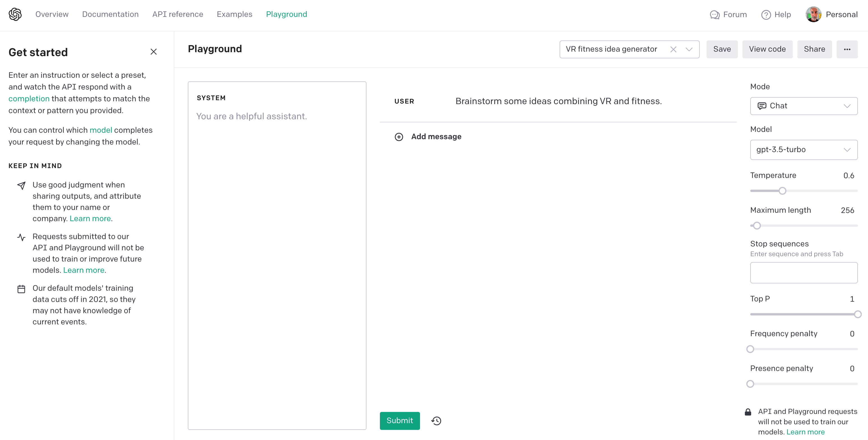868x440 pixels.
Task: Open the Mode Chat dropdown
Action: [x=804, y=106]
